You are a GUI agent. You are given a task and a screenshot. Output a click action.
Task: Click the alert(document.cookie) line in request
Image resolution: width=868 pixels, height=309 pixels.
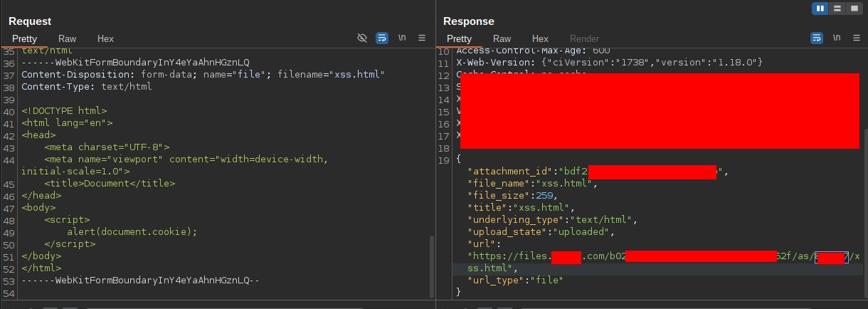(132, 231)
